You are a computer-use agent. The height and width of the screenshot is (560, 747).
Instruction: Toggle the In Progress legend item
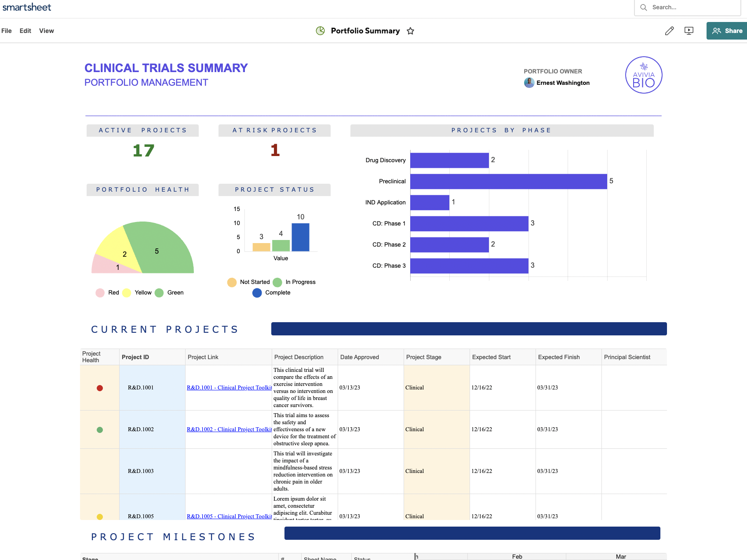click(x=294, y=282)
